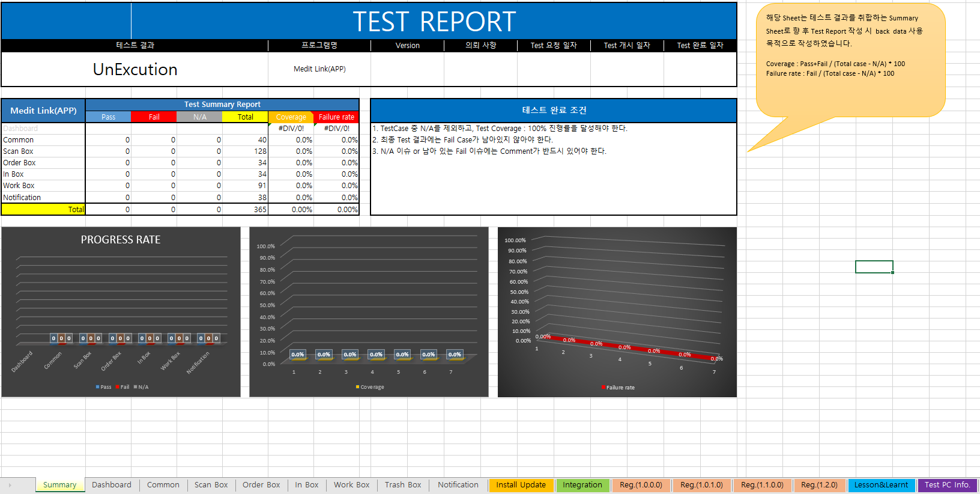Image resolution: width=980 pixels, height=494 pixels.
Task: Open the Trash Box sheet tab
Action: (x=403, y=485)
